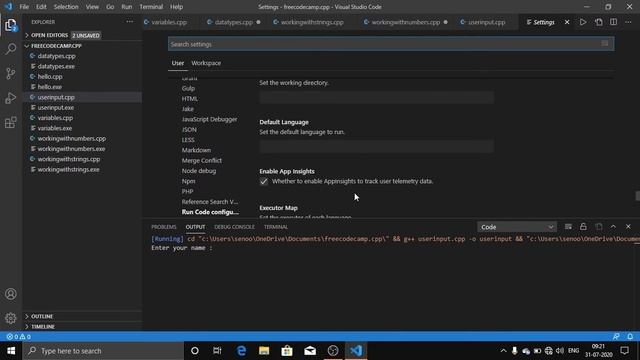
Task: Open editor More Actions ellipsis
Action: [628, 22]
